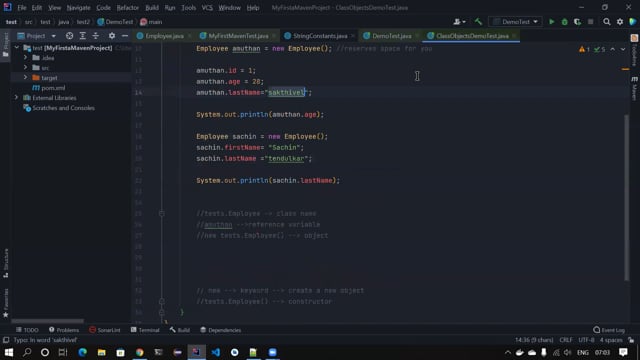Viewport: 640px width, 360px height.
Task: Start debugging with the bug icon
Action: (564, 22)
